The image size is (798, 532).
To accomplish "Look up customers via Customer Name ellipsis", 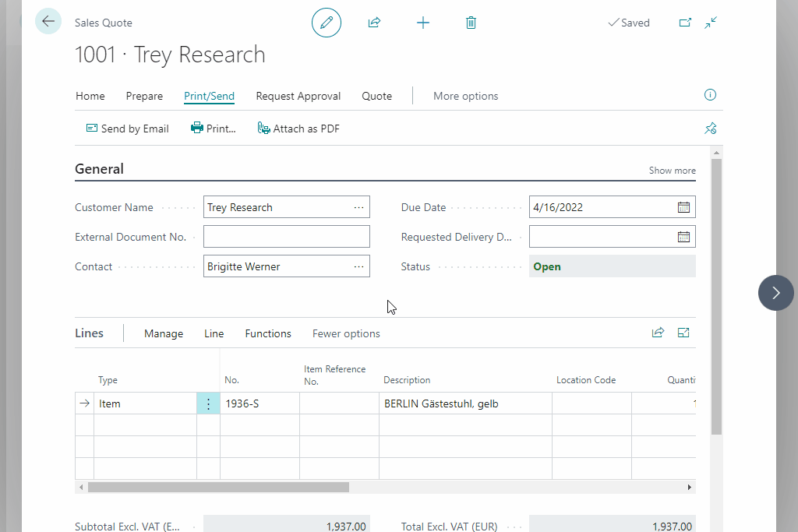I will tap(358, 207).
